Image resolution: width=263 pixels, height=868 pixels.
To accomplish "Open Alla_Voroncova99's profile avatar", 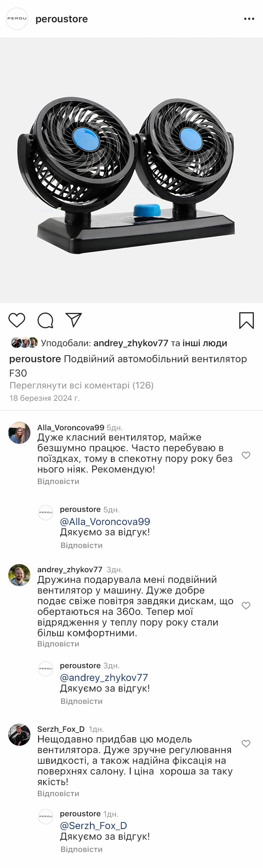I will 19,433.
